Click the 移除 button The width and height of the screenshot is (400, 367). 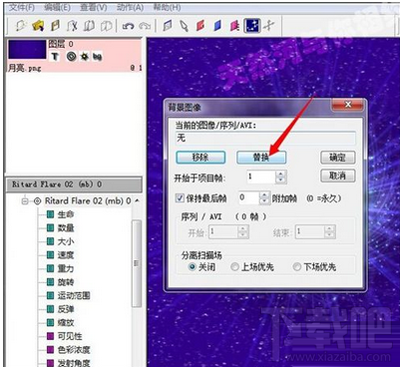click(x=201, y=157)
